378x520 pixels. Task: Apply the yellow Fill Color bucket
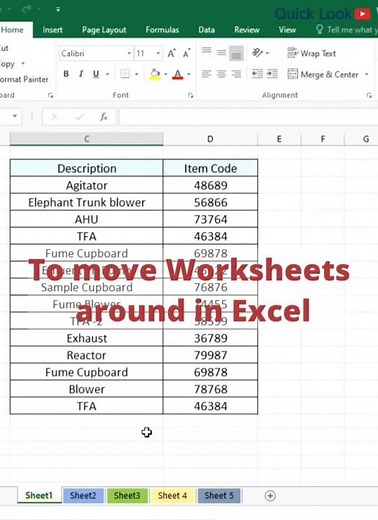(x=155, y=74)
